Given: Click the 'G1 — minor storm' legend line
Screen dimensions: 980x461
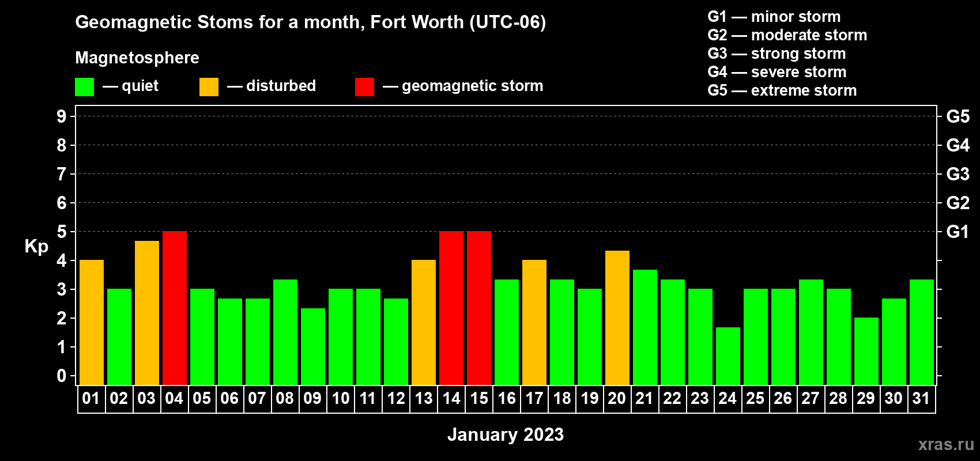Looking at the screenshot, I should click(x=774, y=17).
